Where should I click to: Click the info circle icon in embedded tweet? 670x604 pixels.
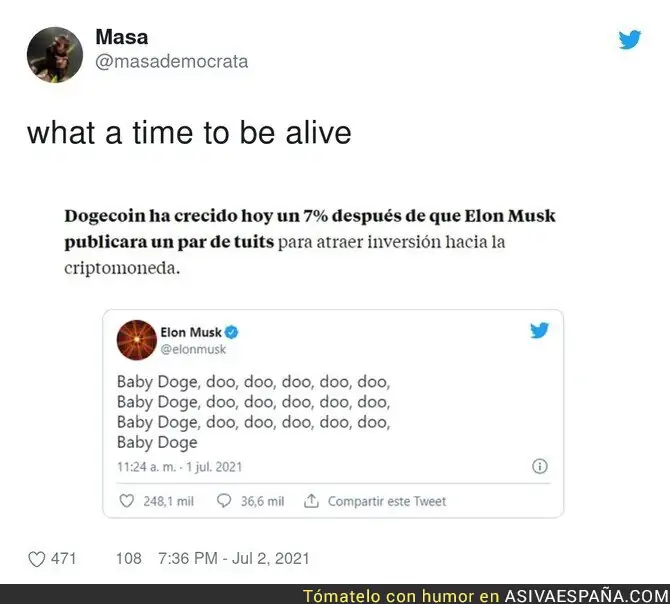click(540, 466)
